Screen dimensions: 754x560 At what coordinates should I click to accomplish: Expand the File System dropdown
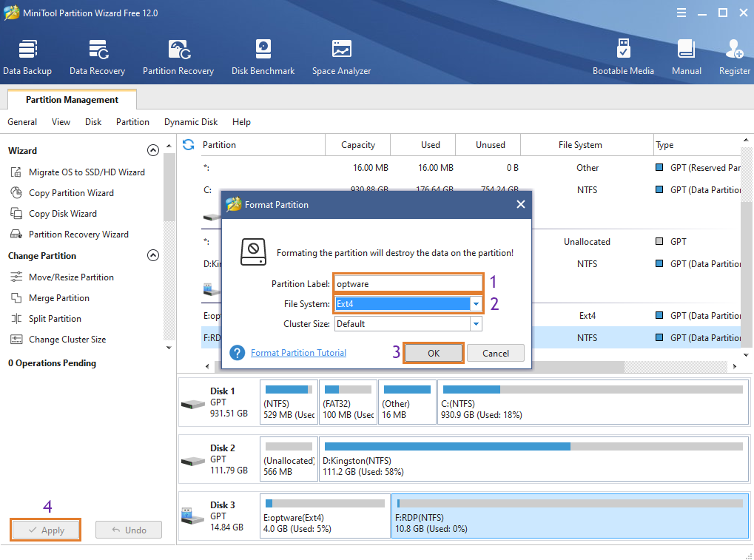click(x=476, y=304)
